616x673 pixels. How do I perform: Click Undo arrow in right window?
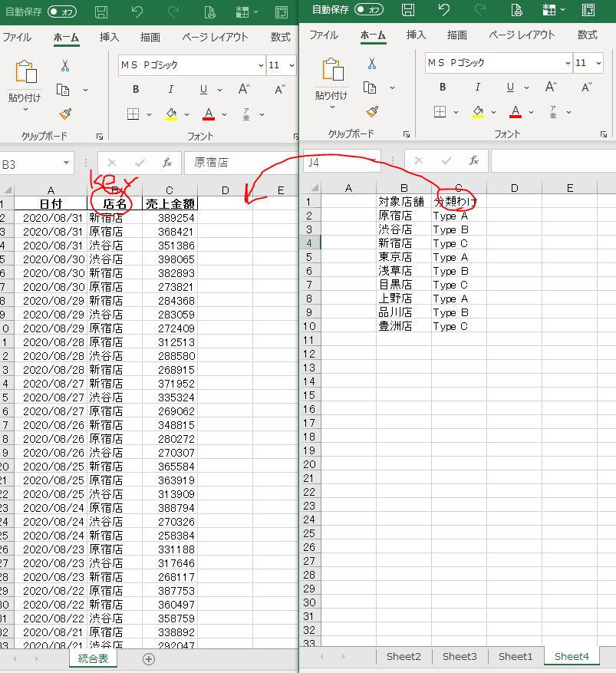444,11
